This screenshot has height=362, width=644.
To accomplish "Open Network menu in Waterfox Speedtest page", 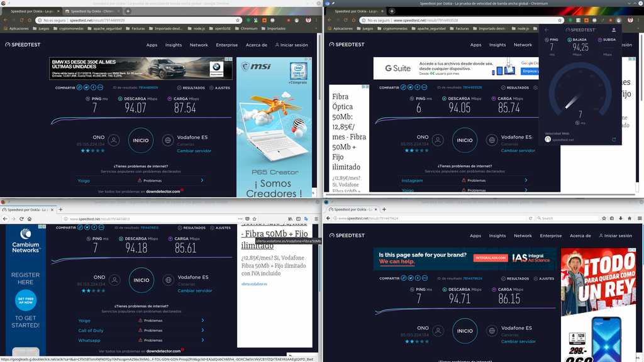I will (523, 236).
